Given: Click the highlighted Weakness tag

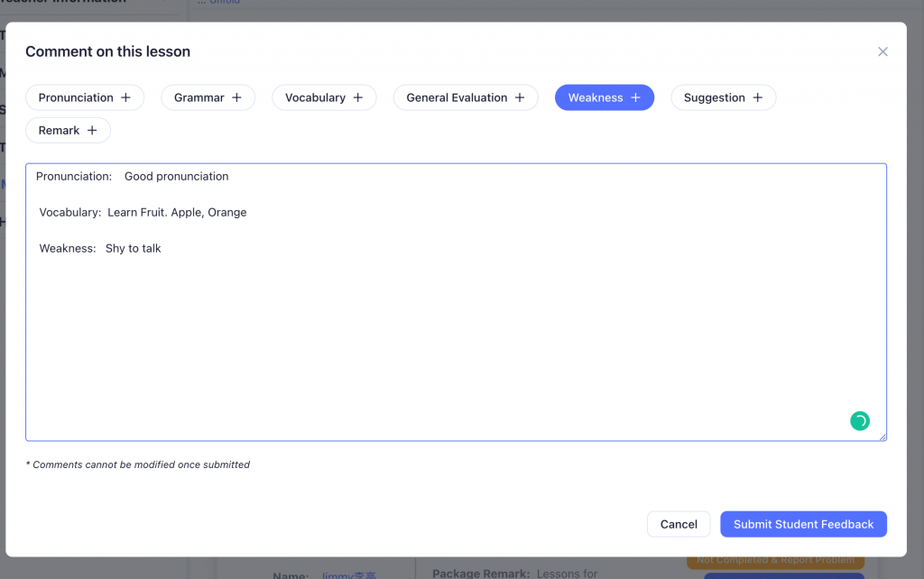Looking at the screenshot, I should tap(605, 97).
